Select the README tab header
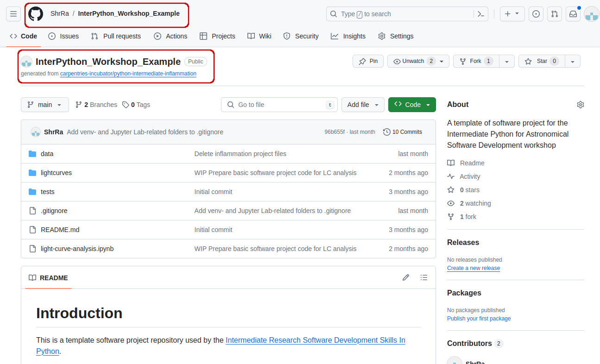Screen dimensions: 600x364 pos(48,278)
